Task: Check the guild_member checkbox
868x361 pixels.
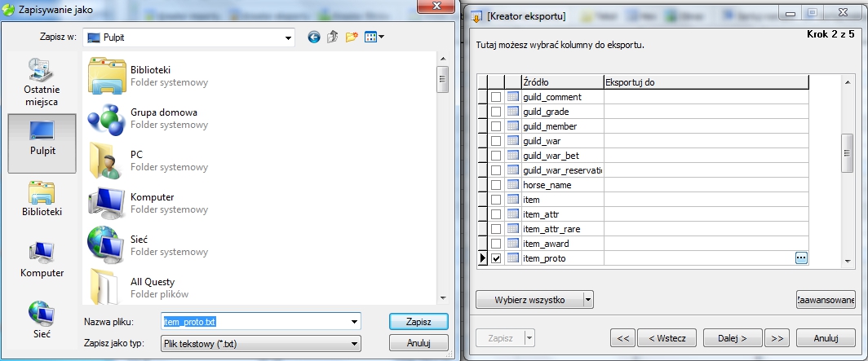Action: coord(496,126)
